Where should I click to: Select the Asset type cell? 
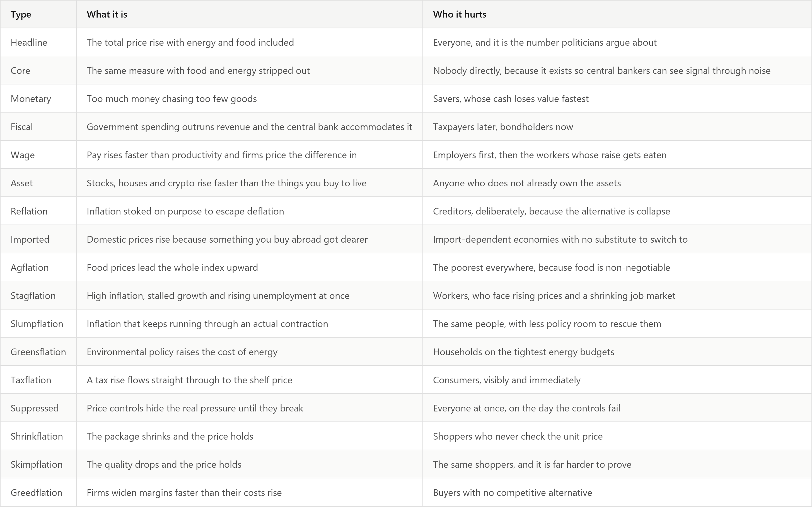tap(22, 183)
